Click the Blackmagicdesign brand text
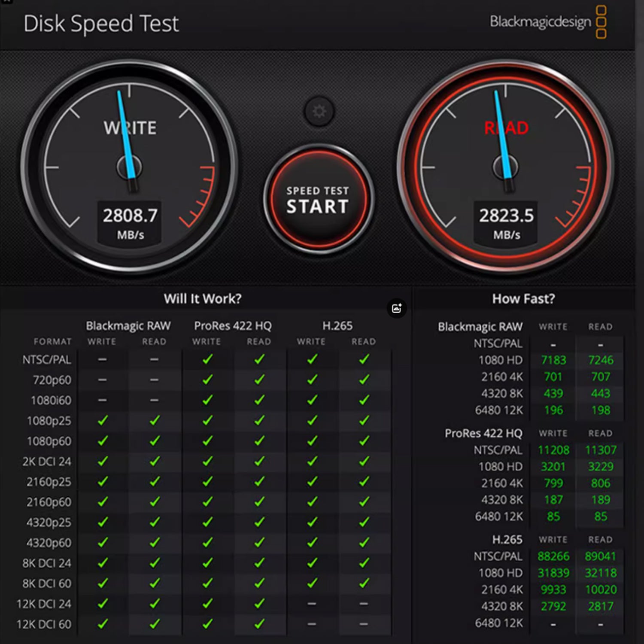The image size is (644, 644). [540, 21]
